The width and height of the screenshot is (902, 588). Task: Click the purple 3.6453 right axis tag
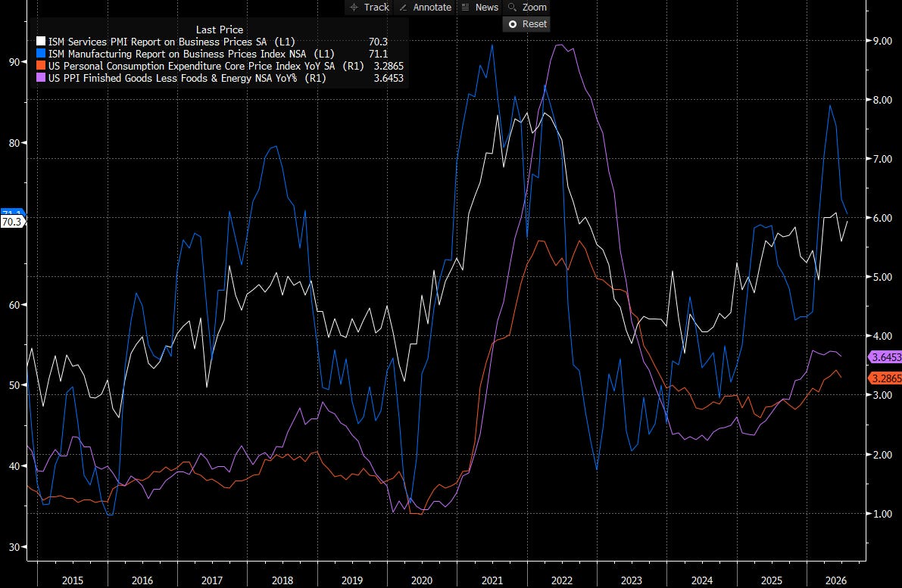885,357
